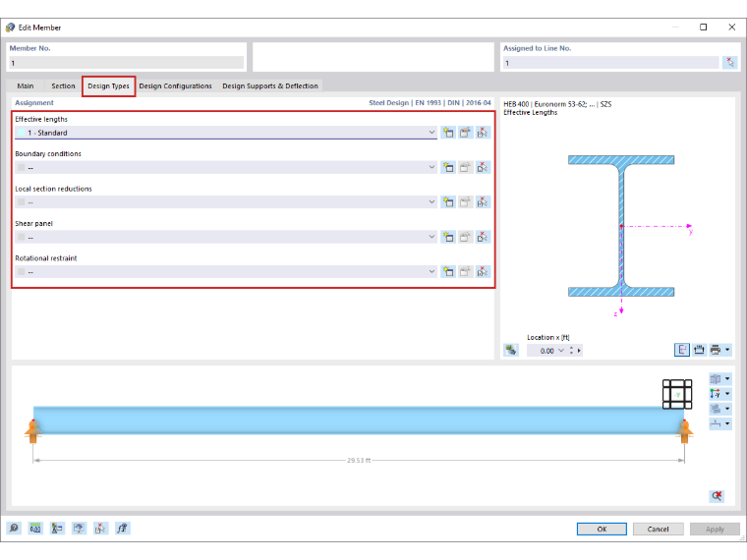Click local section reductions multiple-select icon

click(483, 202)
